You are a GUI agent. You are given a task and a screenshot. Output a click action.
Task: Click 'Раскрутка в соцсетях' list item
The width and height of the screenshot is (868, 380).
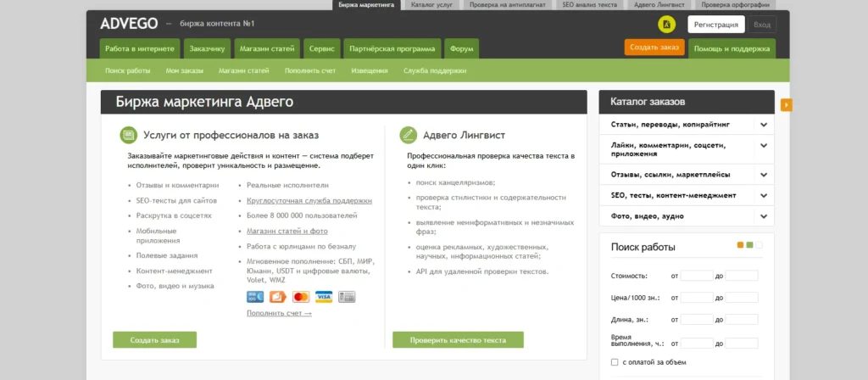(174, 215)
